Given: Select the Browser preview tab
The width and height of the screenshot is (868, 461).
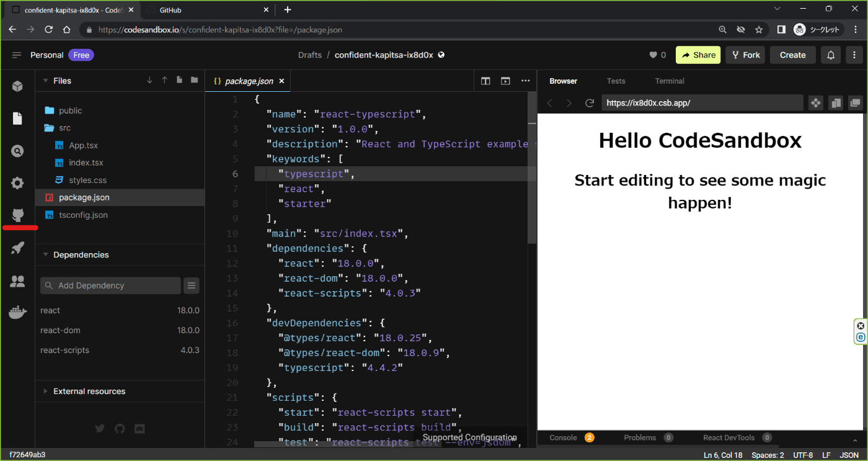Looking at the screenshot, I should [x=563, y=81].
